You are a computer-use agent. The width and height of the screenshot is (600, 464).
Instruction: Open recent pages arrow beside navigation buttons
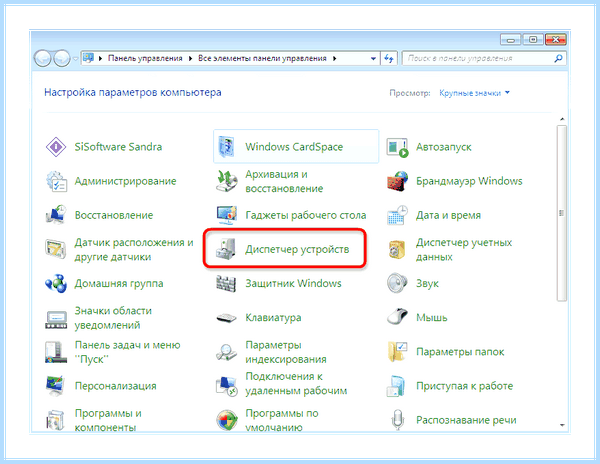[x=75, y=59]
